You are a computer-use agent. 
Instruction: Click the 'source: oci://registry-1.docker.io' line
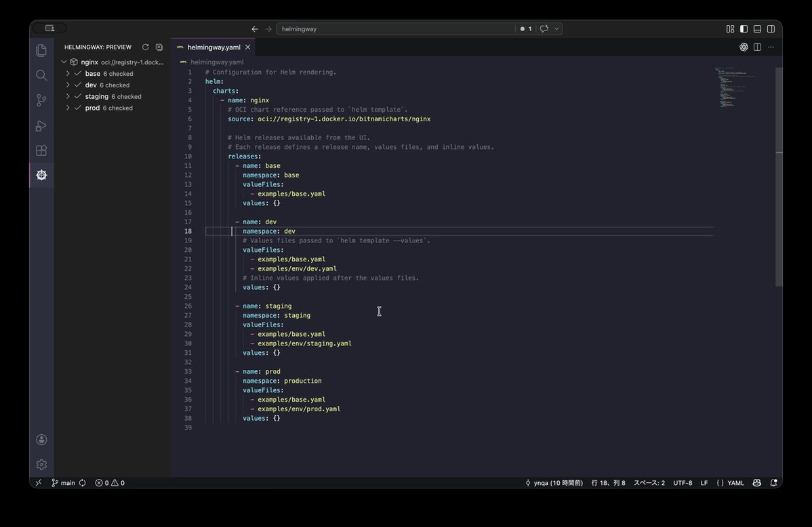[329, 119]
